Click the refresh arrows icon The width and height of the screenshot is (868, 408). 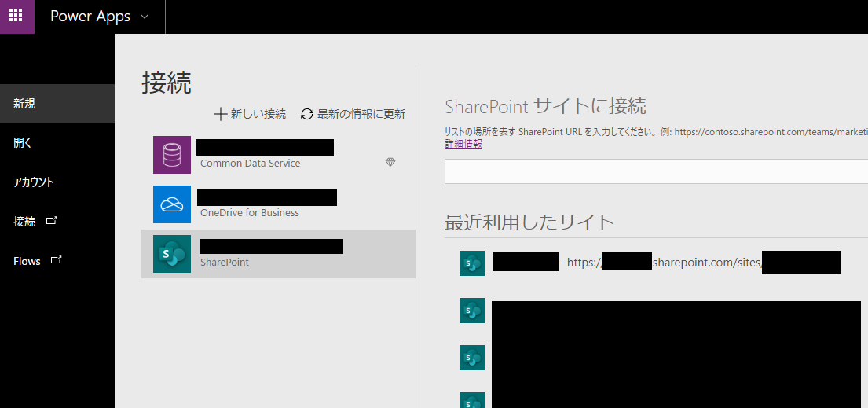point(306,114)
